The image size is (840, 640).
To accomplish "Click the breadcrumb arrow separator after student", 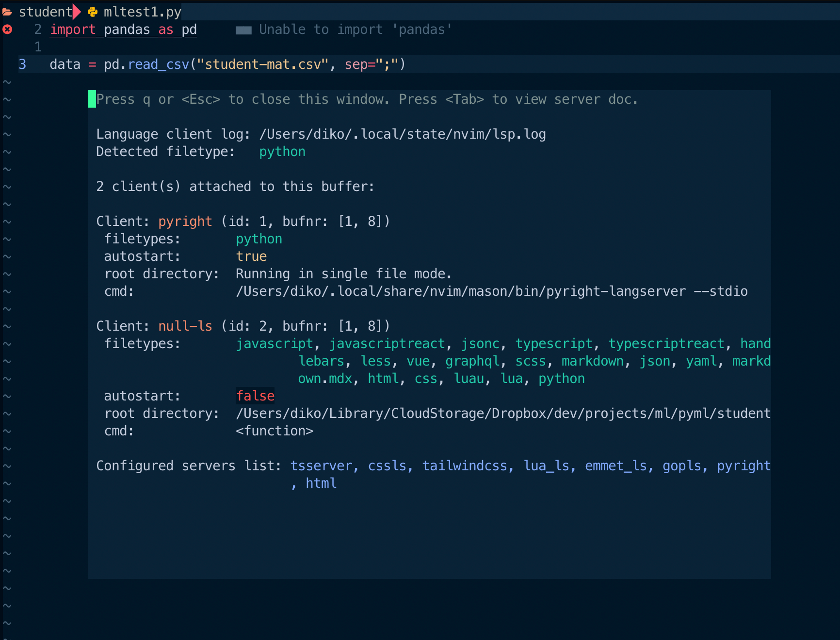I will (77, 12).
